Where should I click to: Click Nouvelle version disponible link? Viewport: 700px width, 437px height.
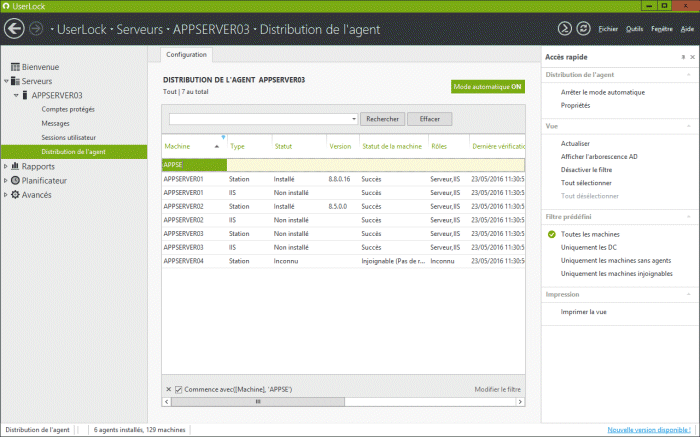point(649,429)
